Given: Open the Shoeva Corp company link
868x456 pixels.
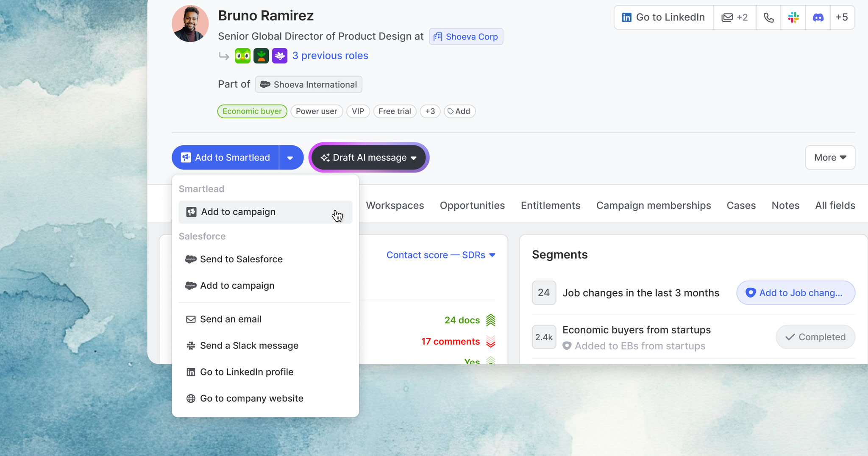Looking at the screenshot, I should pyautogui.click(x=466, y=36).
